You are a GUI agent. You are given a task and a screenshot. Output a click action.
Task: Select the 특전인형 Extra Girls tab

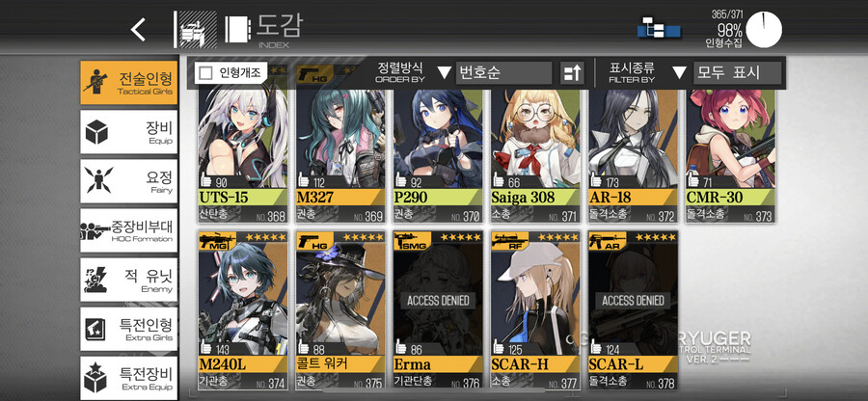(x=128, y=329)
